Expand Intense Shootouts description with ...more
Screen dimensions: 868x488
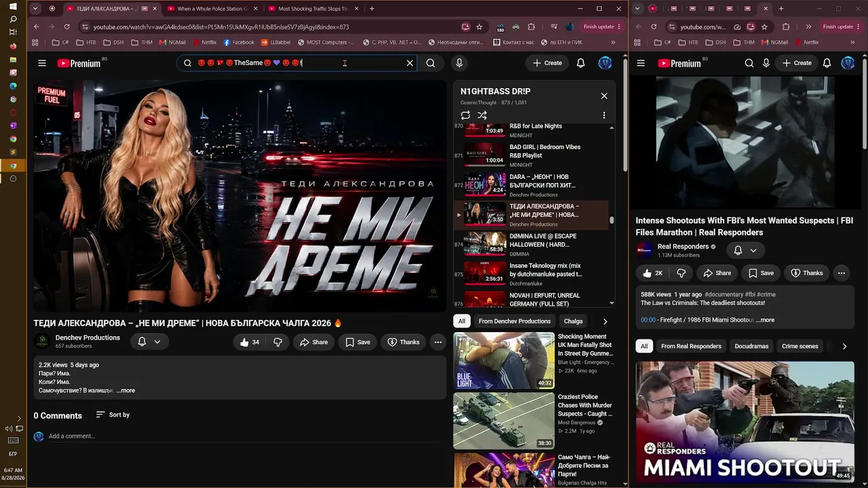[x=765, y=320]
